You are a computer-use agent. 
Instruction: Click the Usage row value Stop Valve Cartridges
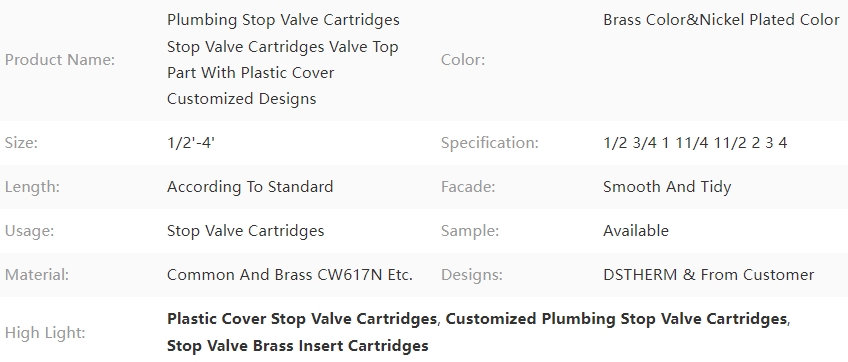pyautogui.click(x=246, y=231)
